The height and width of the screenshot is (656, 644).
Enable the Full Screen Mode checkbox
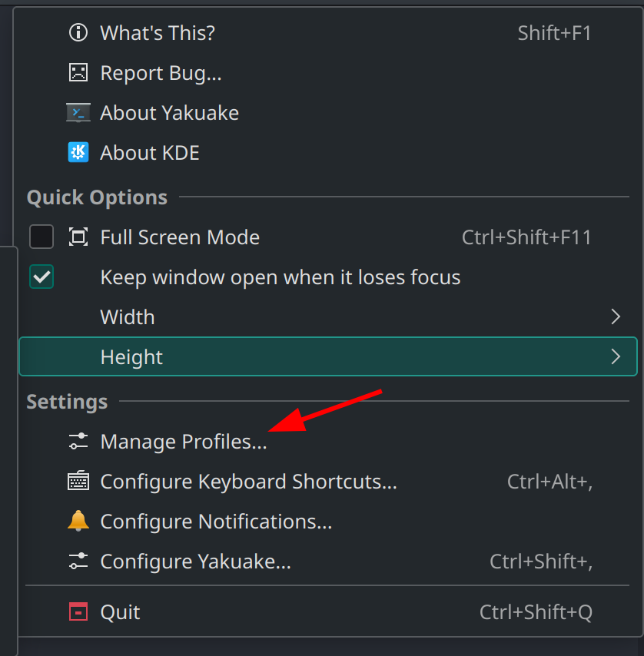(x=41, y=237)
